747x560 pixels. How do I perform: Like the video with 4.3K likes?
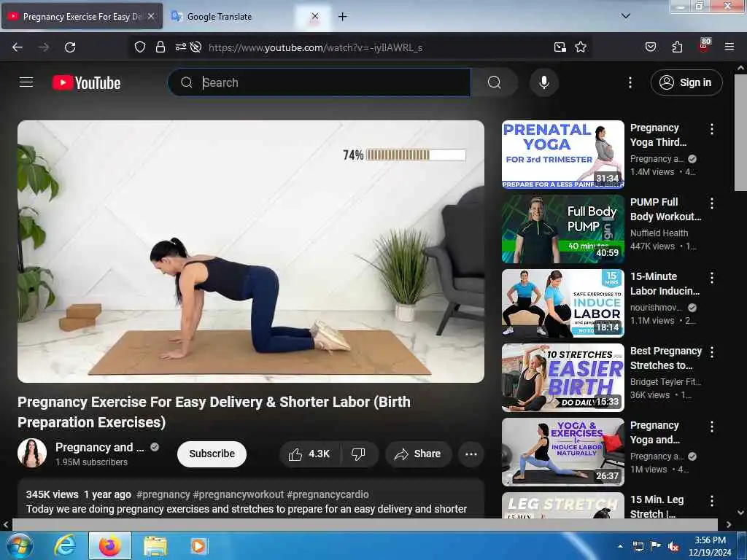[x=309, y=454]
